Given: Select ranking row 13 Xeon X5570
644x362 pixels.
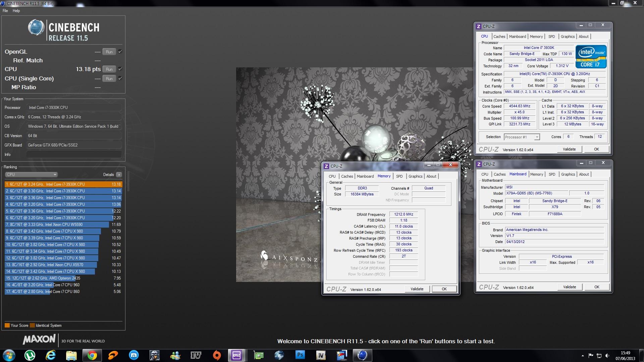Looking at the screenshot, I should click(63, 265).
